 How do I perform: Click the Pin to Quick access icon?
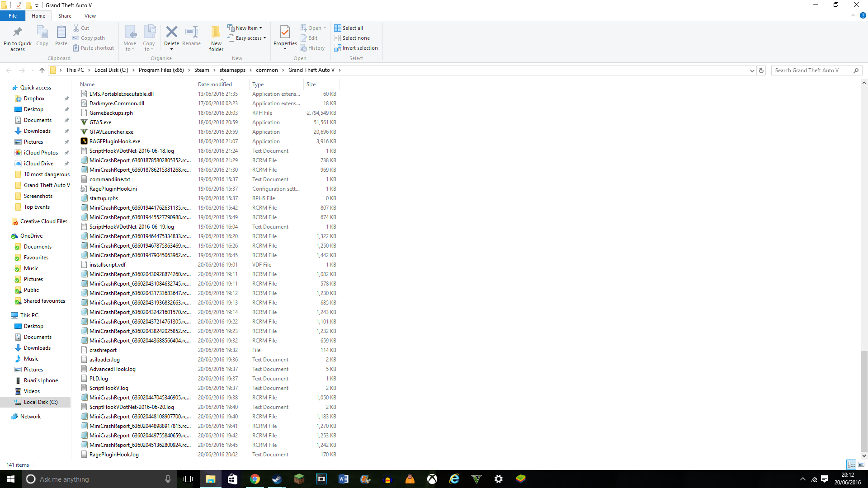click(x=18, y=32)
